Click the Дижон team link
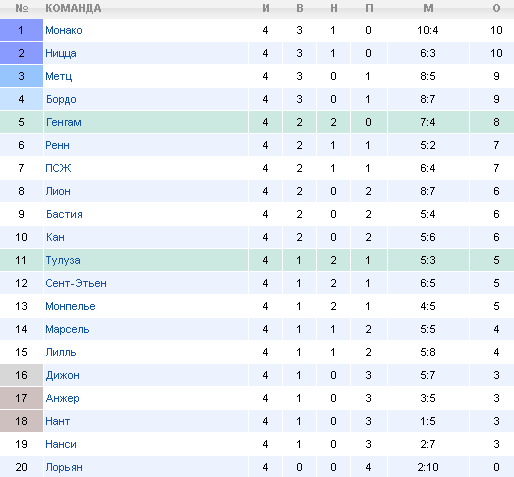Screen dimensions: 514x477 tap(63, 375)
